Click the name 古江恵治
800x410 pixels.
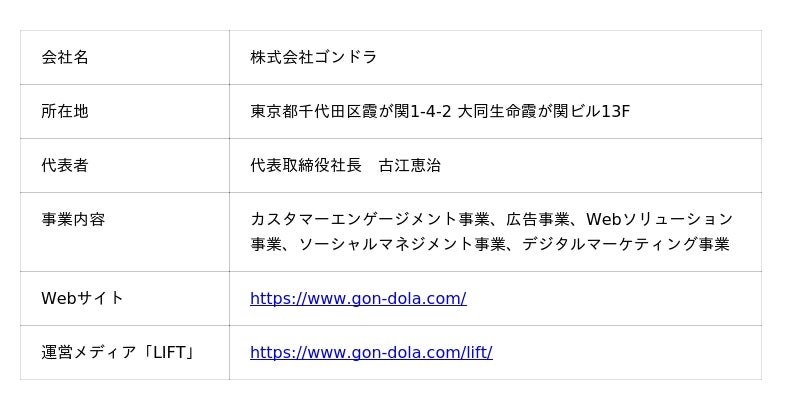[409, 165]
